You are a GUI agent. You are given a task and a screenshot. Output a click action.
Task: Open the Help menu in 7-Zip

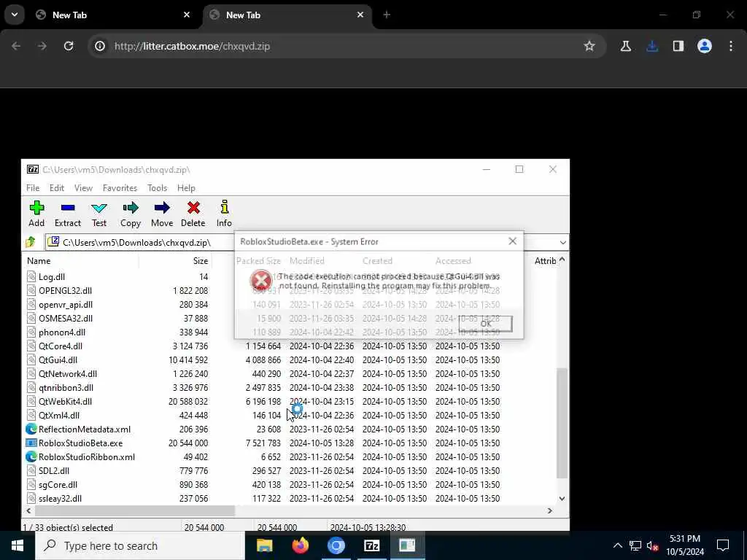point(186,188)
